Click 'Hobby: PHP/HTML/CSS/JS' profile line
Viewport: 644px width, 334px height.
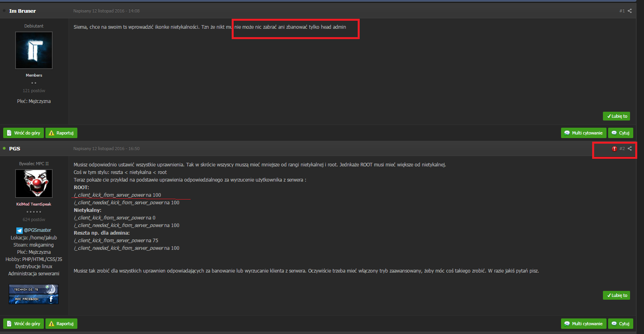click(x=34, y=259)
